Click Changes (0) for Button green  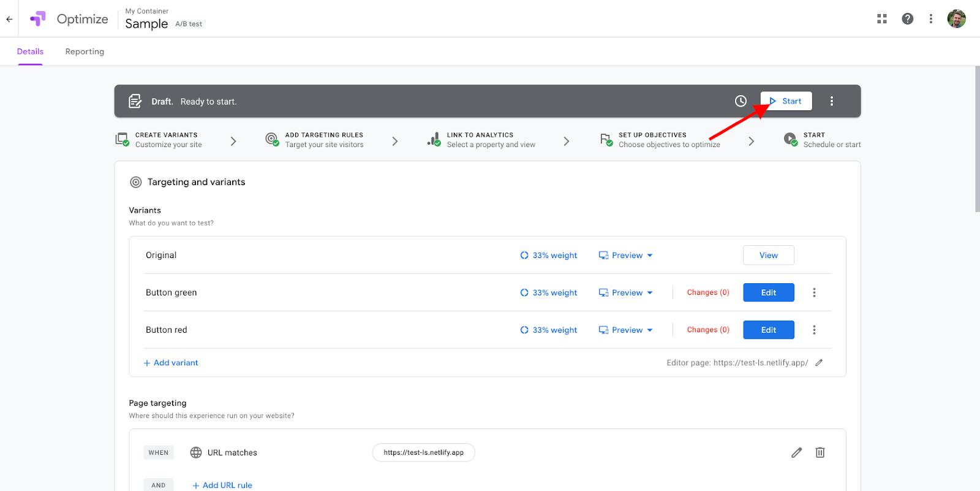(708, 293)
